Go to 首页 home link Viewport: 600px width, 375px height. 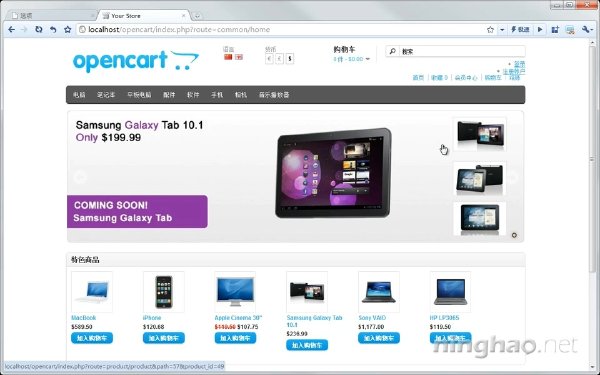point(418,78)
